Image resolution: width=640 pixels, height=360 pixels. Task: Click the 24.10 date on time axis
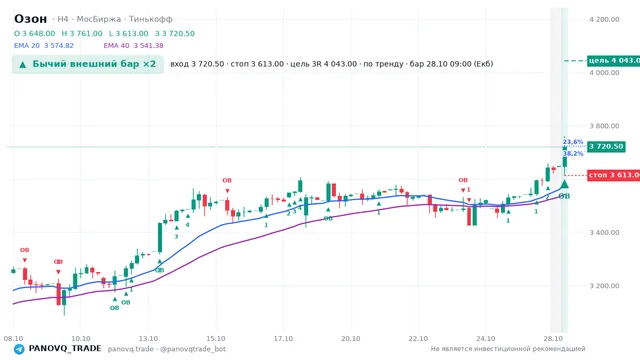(x=486, y=339)
